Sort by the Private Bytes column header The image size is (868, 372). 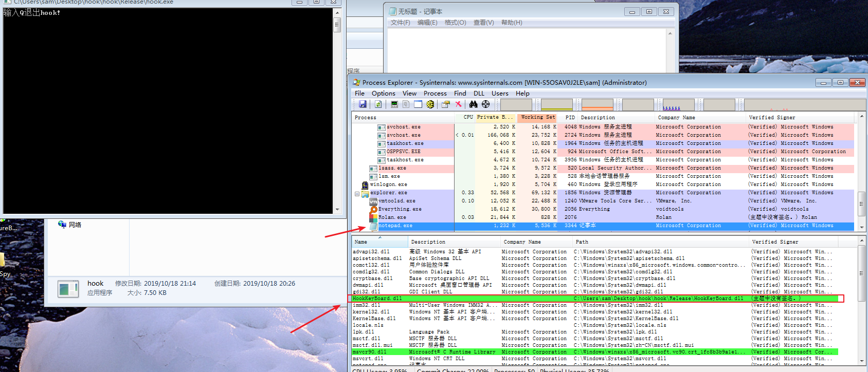coord(495,117)
